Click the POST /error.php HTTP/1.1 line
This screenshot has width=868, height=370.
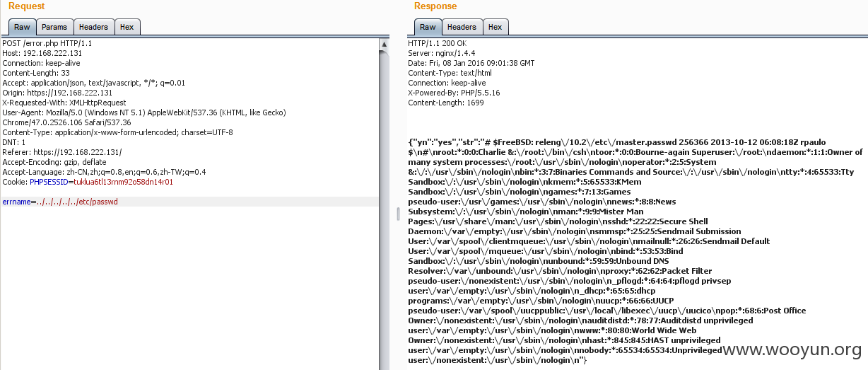point(47,43)
